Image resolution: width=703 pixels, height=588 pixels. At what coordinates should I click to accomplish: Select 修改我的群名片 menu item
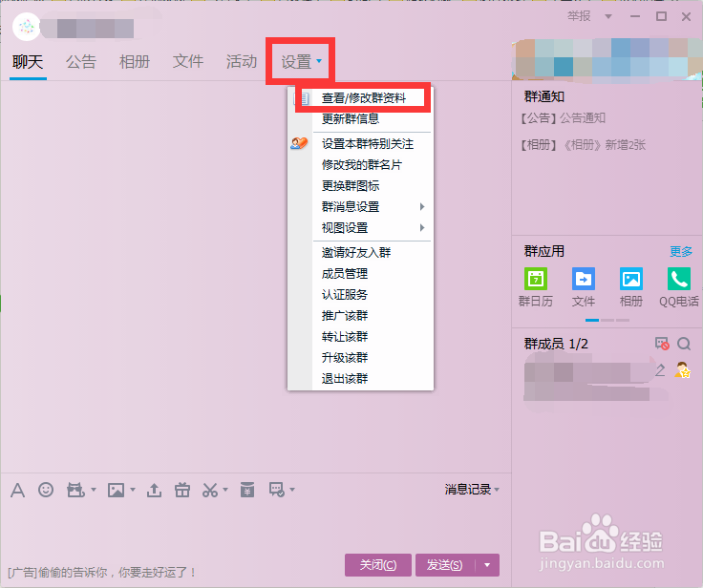pyautogui.click(x=361, y=165)
